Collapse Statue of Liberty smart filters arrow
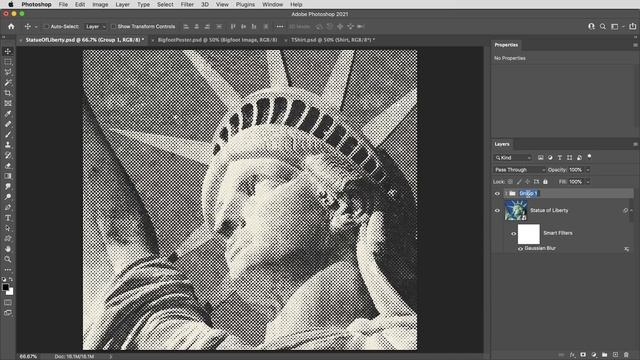This screenshot has width=640, height=360. [631, 211]
